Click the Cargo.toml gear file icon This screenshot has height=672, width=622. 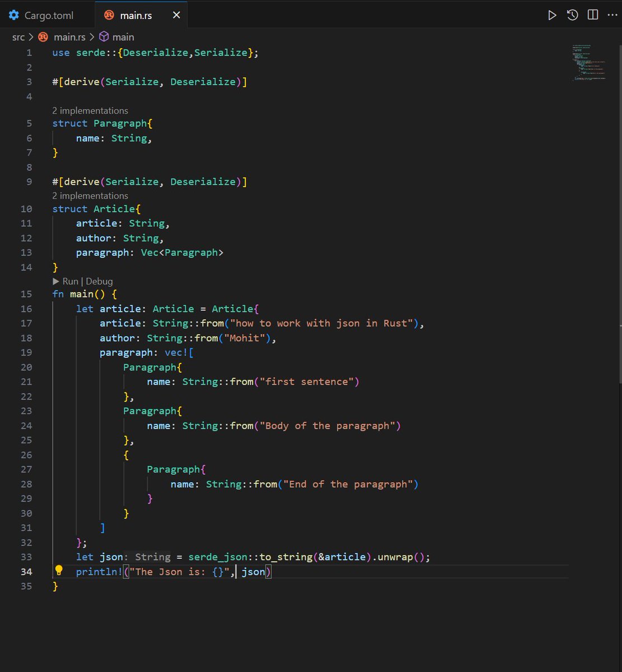pyautogui.click(x=14, y=15)
